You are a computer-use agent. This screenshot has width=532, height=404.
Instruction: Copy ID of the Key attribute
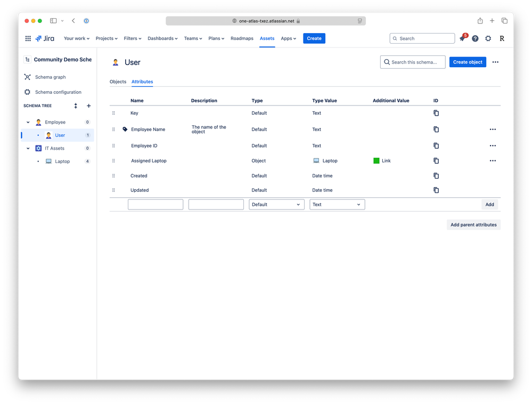(x=436, y=113)
